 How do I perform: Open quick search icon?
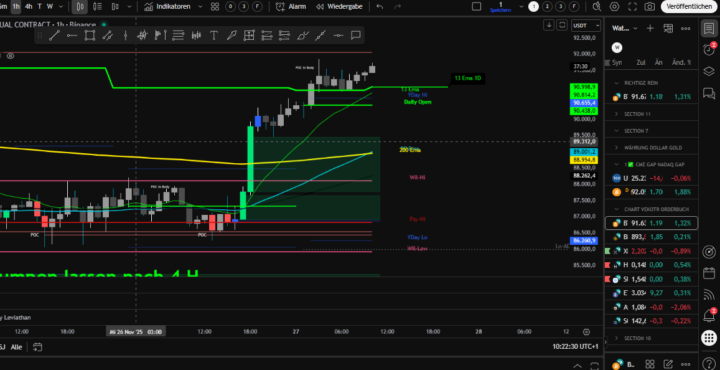click(x=596, y=6)
